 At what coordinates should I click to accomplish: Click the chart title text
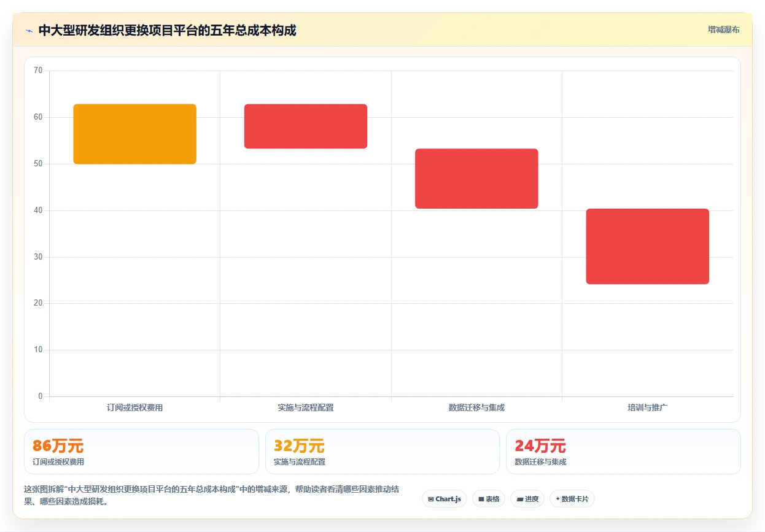167,31
